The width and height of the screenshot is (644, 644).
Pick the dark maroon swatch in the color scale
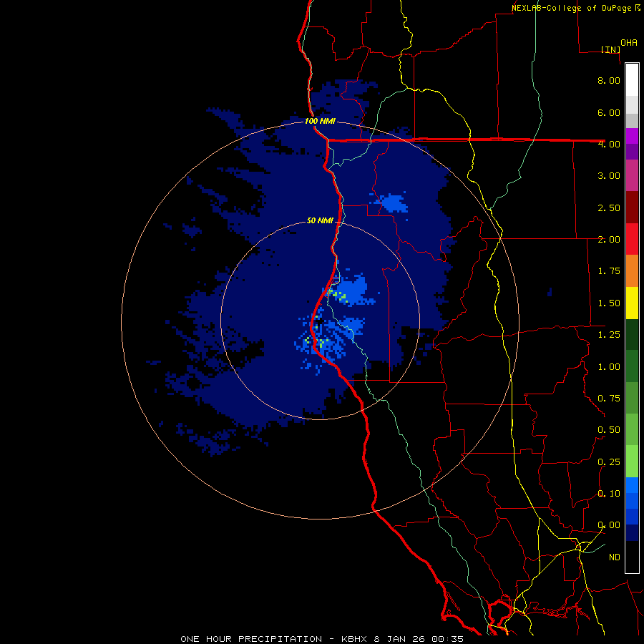pos(632,208)
